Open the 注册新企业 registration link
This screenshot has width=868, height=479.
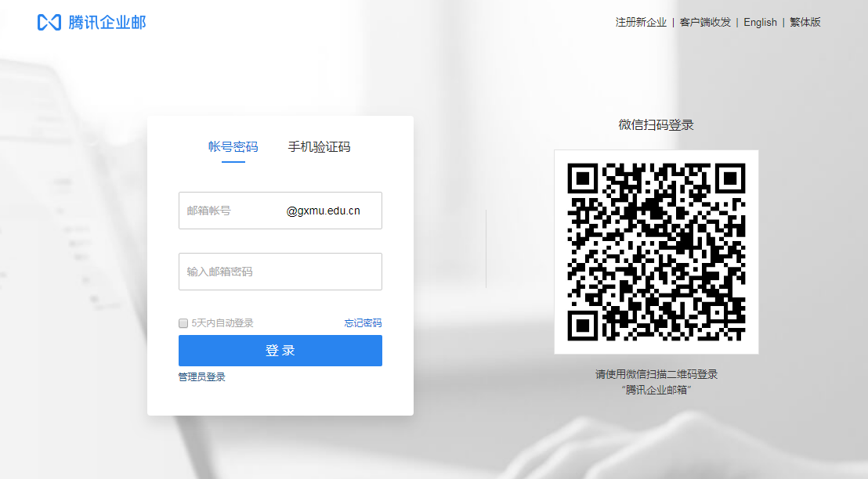[641, 22]
